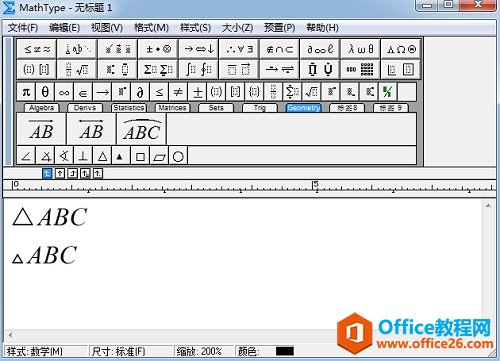
Task: Switch to the Derivs tab
Action: tap(85, 108)
